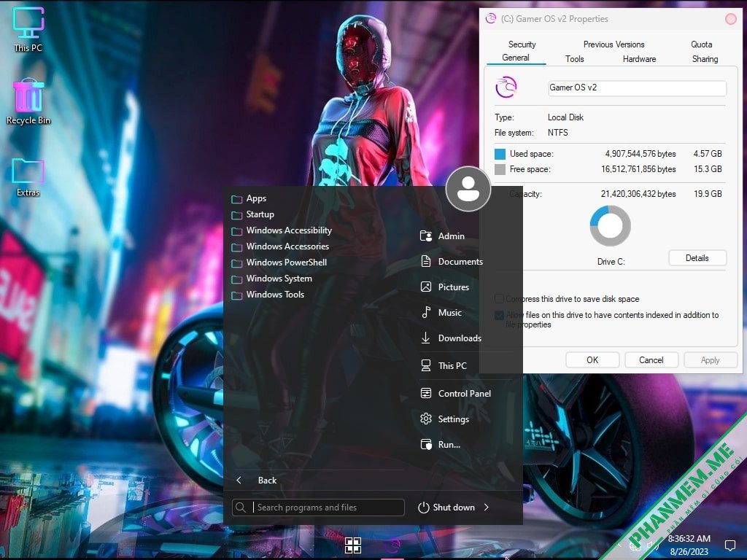Click the pink swirl app icon on taskbar
Screen dimensions: 747x560
[392, 545]
